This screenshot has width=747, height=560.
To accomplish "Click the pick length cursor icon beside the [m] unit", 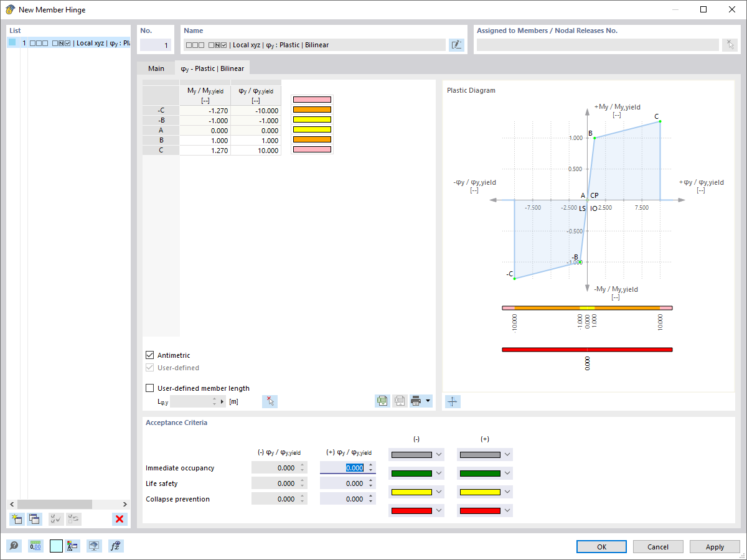I will [270, 401].
